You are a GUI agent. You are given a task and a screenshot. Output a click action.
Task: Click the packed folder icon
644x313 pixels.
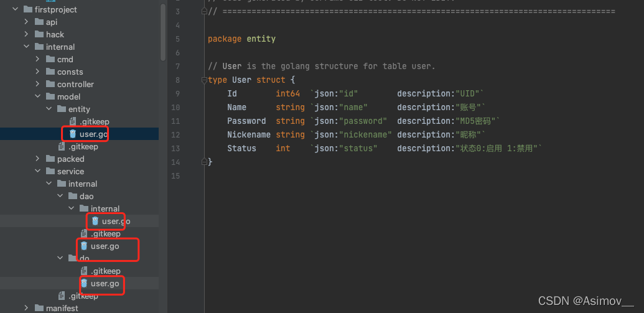click(x=50, y=159)
